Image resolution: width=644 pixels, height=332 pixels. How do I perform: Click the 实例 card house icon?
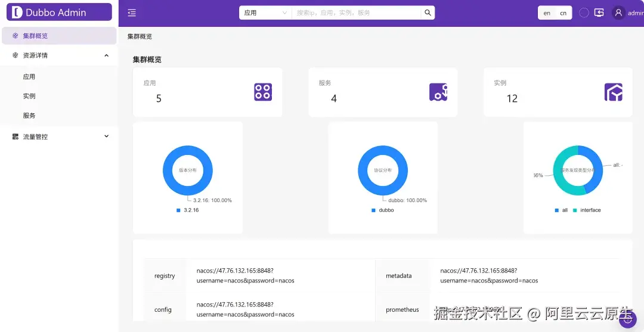pos(613,92)
